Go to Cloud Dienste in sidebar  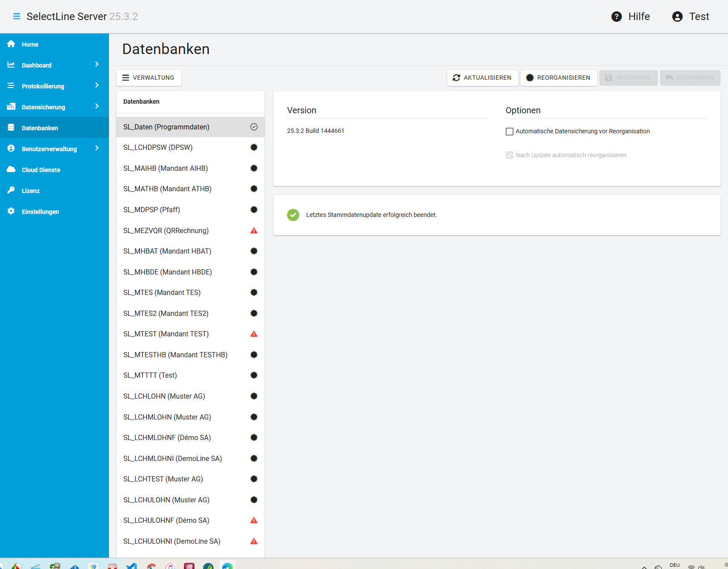41,170
